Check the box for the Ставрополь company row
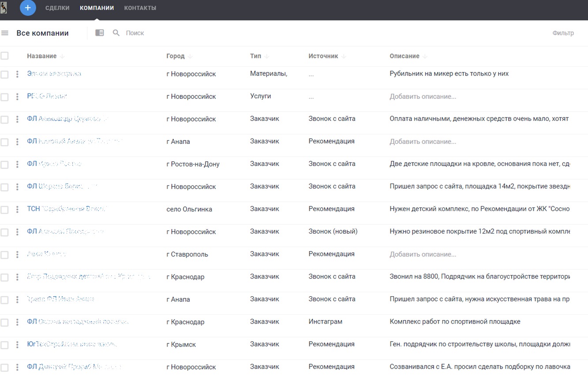This screenshot has width=588, height=377. [4, 255]
